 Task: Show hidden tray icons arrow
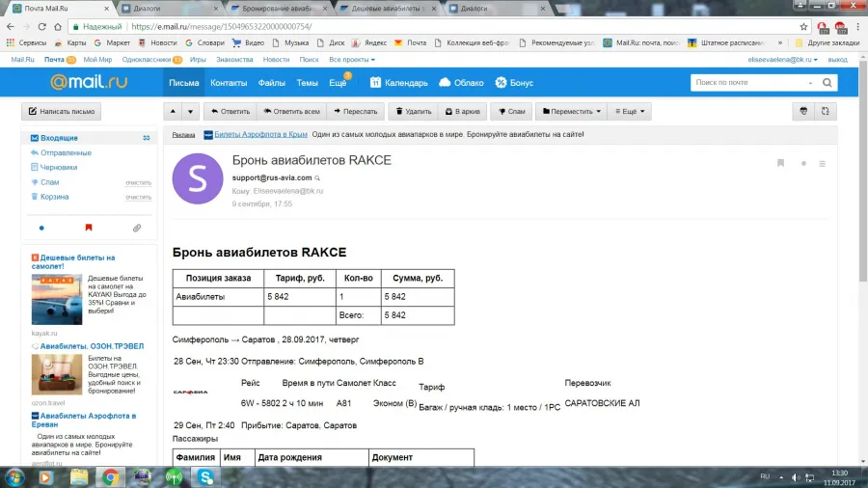(781, 477)
